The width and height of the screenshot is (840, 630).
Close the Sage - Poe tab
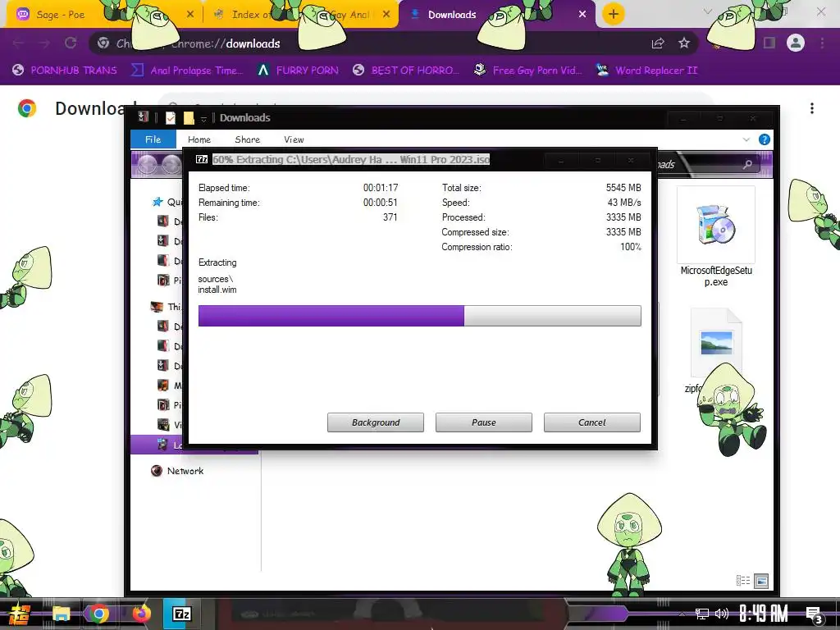point(190,15)
